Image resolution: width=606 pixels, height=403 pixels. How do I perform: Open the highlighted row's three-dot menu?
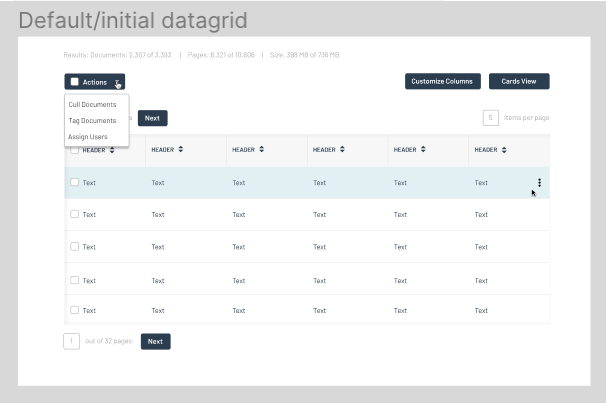[x=539, y=182]
